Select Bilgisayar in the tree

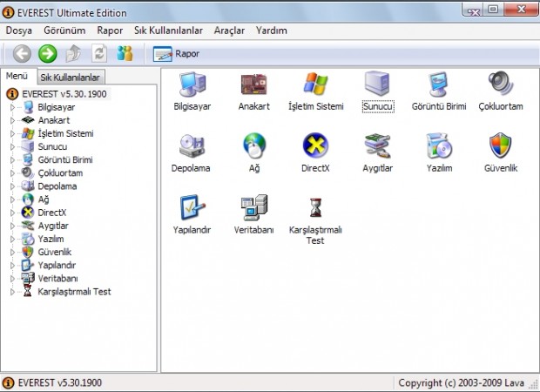point(56,107)
